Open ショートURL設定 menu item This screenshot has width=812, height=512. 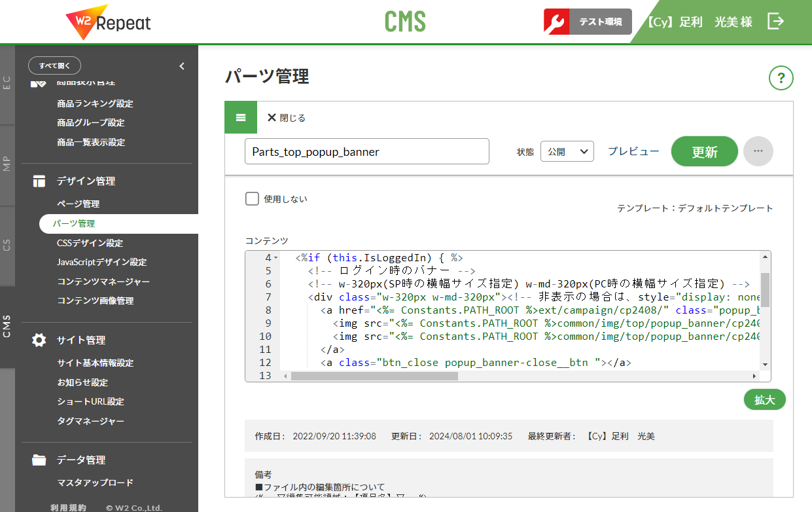90,401
